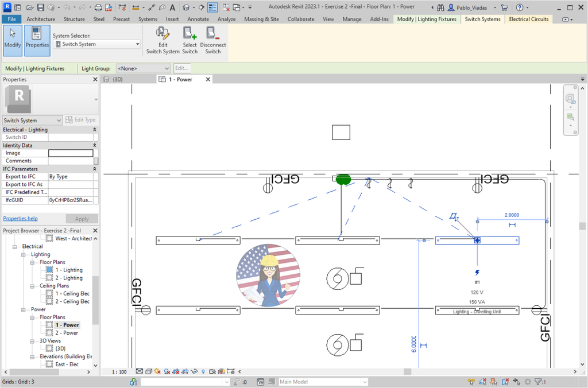Open the Systems ribbon tab
The height and width of the screenshot is (388, 588).
click(148, 19)
